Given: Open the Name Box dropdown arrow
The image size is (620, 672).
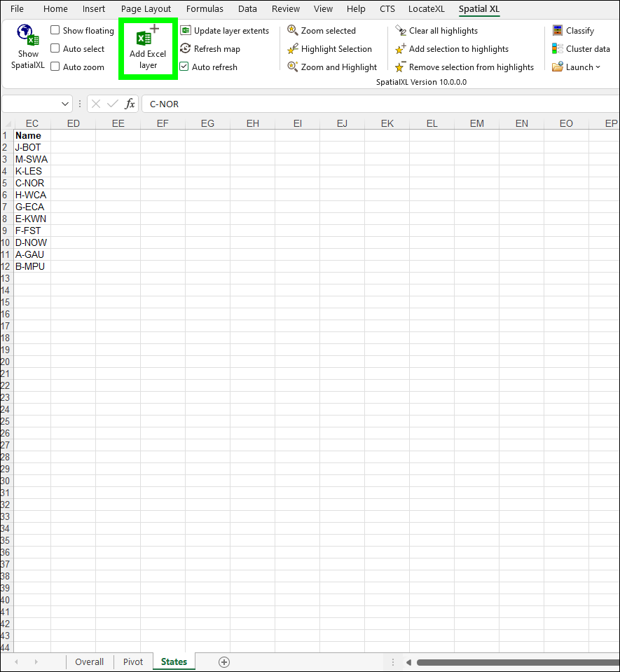Looking at the screenshot, I should coord(66,104).
